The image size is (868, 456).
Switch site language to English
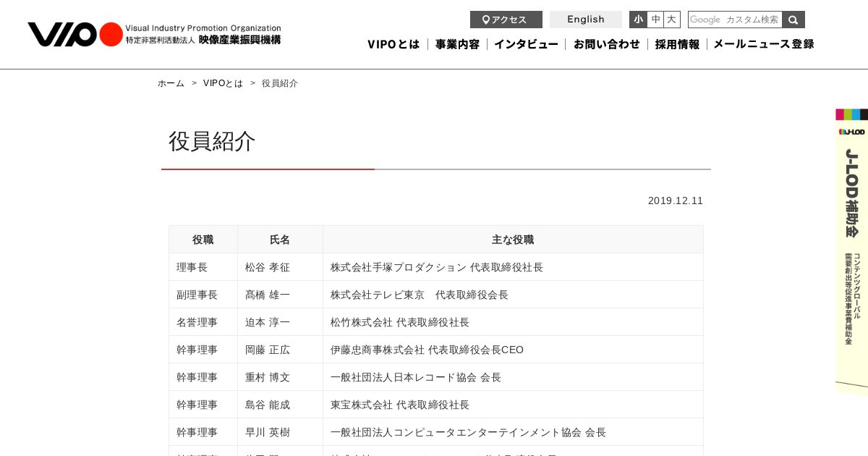586,20
